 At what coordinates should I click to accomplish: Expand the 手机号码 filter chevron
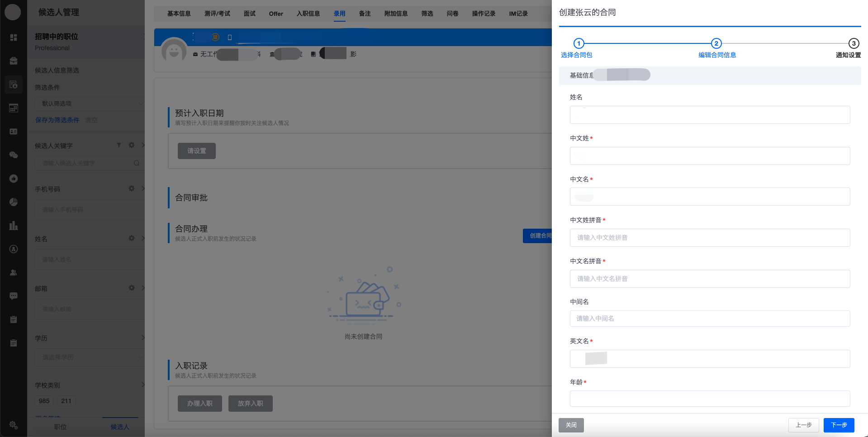tap(143, 188)
